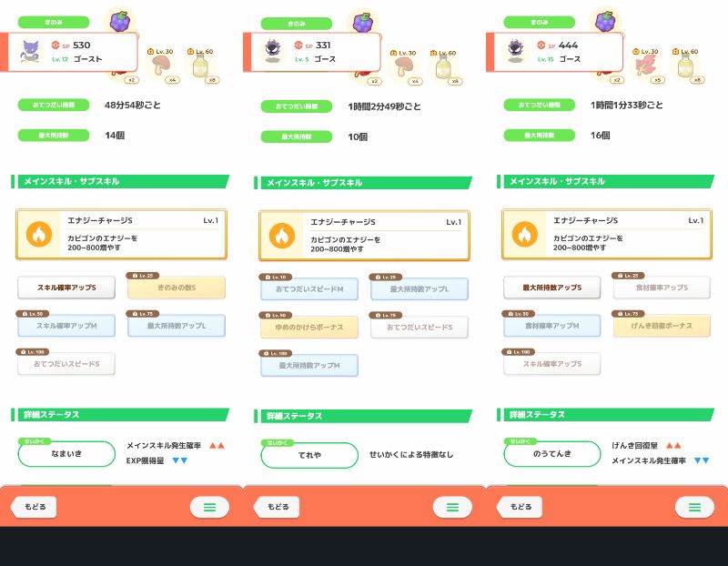Select the スキル確率アップM sub skill
The image size is (728, 566).
coord(66,326)
